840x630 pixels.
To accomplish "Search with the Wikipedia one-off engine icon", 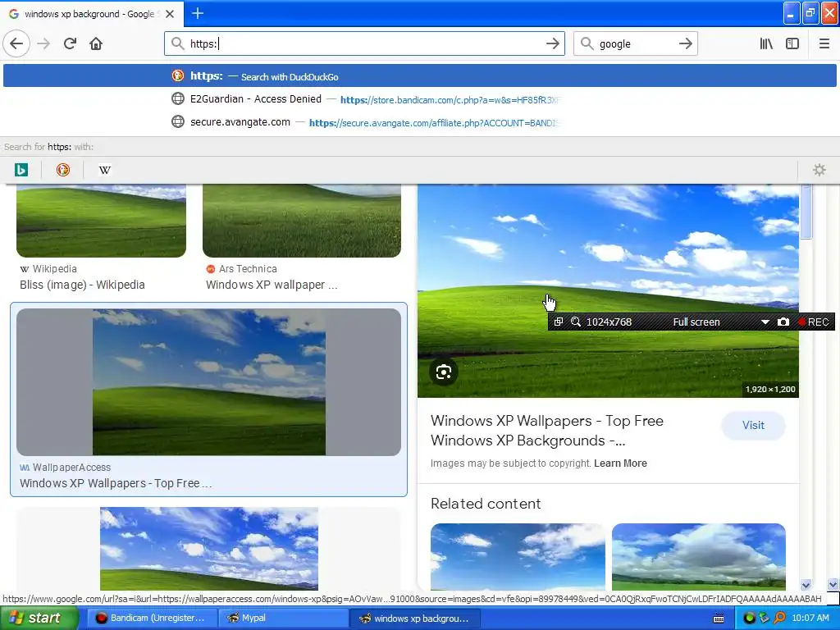I will pyautogui.click(x=104, y=170).
